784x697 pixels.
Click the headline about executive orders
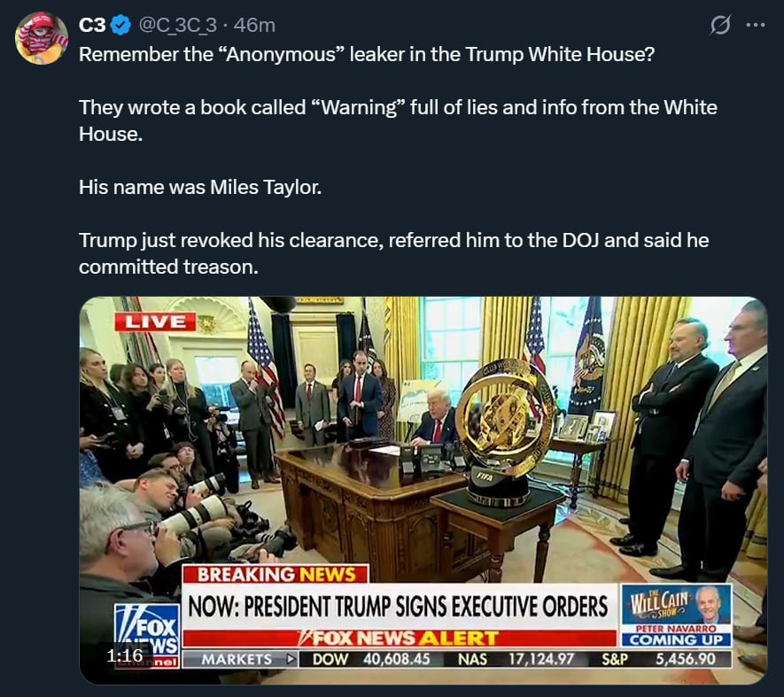(398, 607)
